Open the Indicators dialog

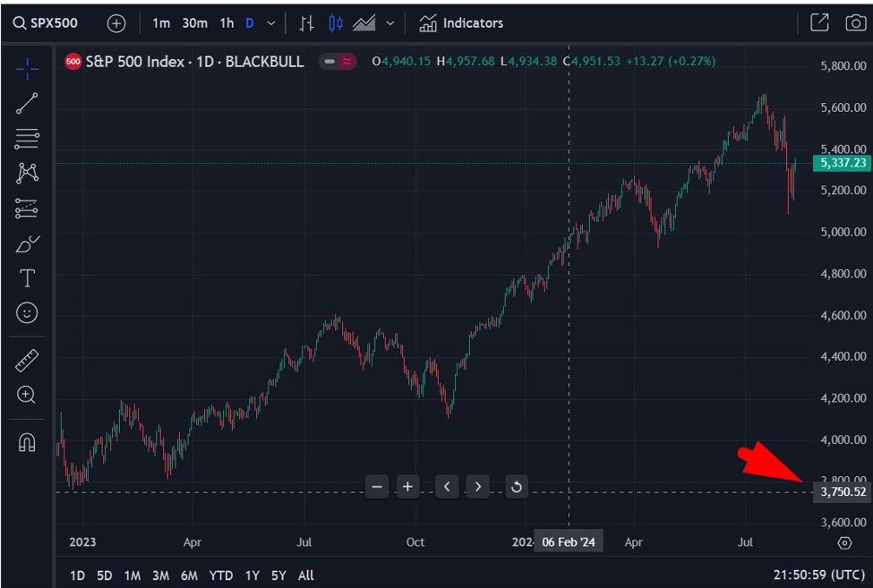click(460, 22)
